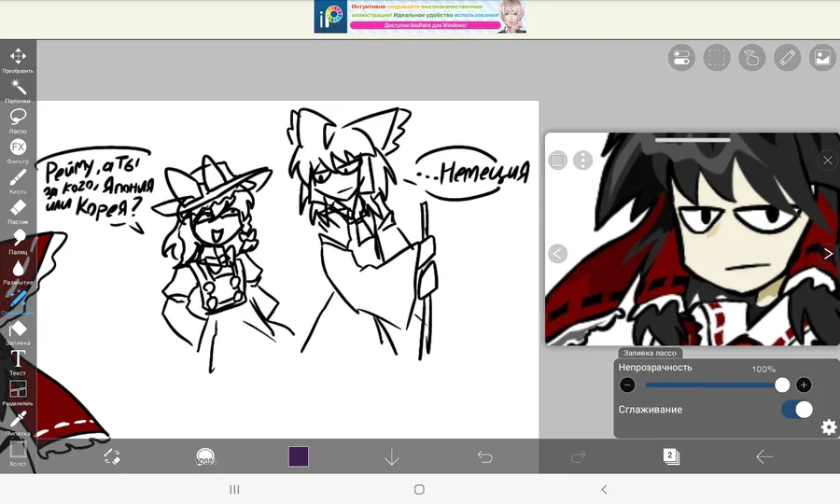Tap the reference window drag handle bar
This screenshot has height=504, width=840.
pyautogui.click(x=693, y=140)
